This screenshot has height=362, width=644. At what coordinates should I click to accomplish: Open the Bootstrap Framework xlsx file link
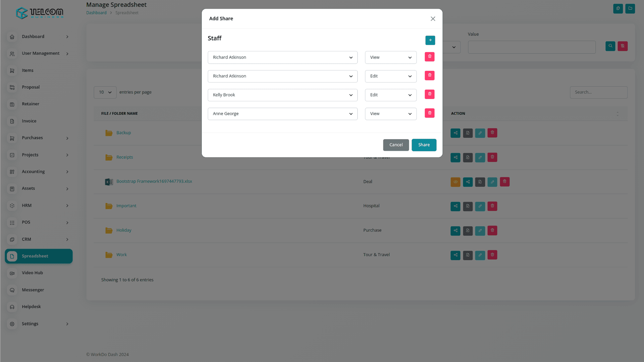pyautogui.click(x=154, y=181)
